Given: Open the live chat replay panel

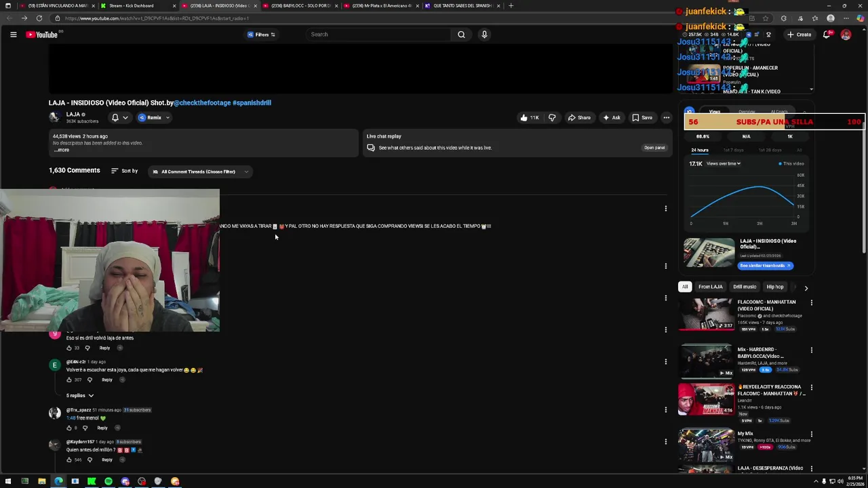Looking at the screenshot, I should pyautogui.click(x=654, y=148).
